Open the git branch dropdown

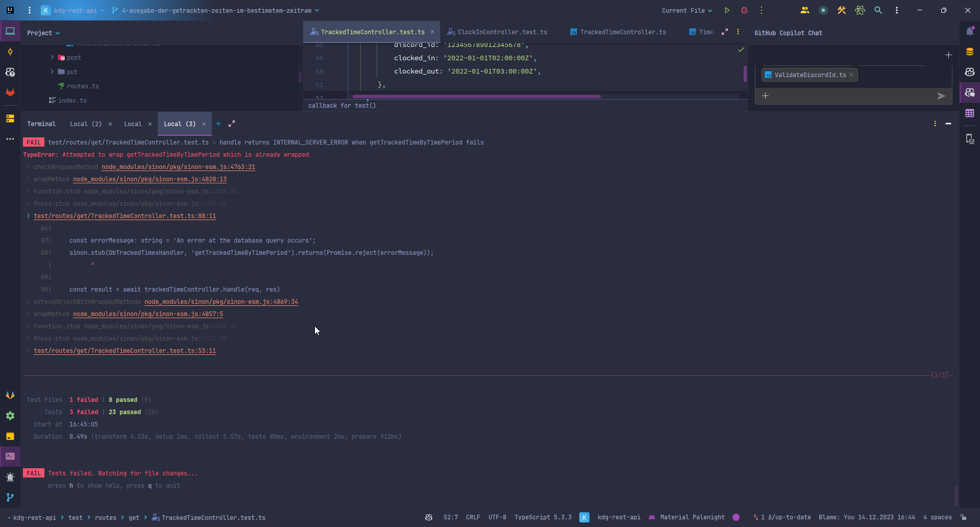coord(216,11)
